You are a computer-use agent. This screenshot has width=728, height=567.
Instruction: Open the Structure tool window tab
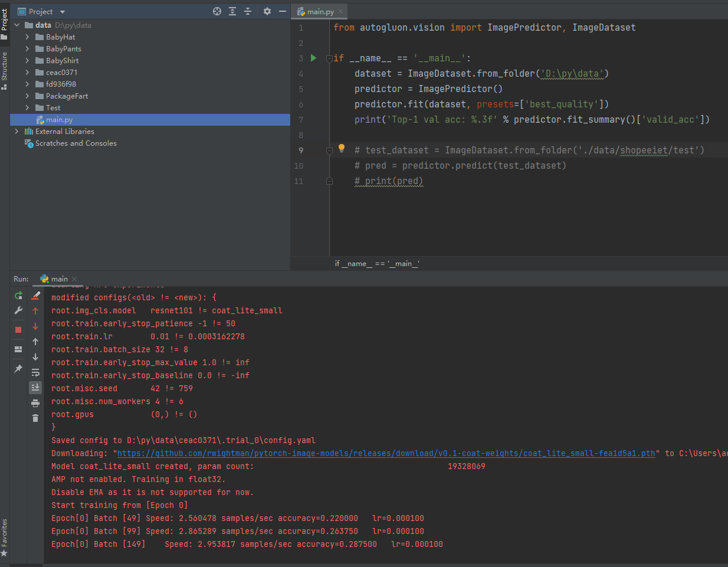click(x=4, y=70)
